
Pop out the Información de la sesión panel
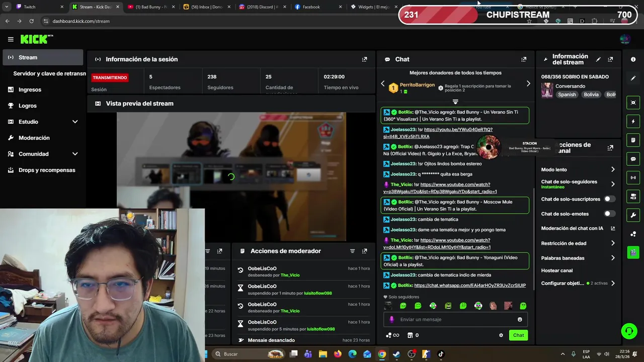(365, 59)
